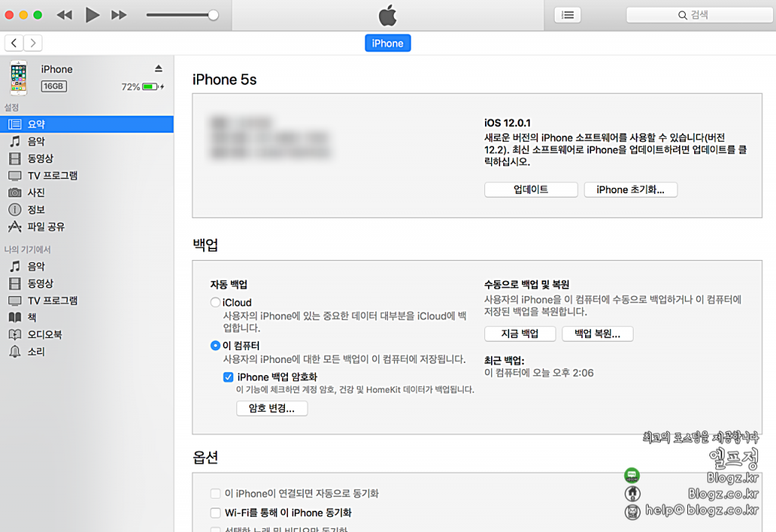Click the 16GB capacity badge
The width and height of the screenshot is (776, 532).
tap(54, 86)
